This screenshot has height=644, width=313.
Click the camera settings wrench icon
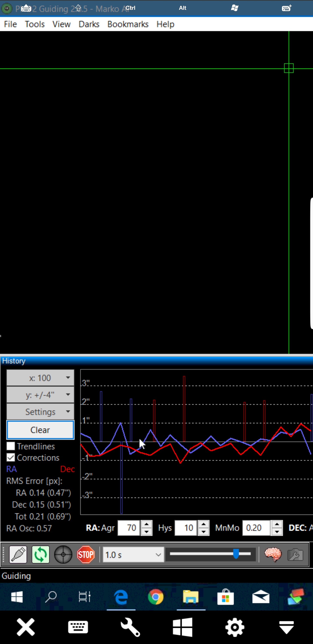295,555
